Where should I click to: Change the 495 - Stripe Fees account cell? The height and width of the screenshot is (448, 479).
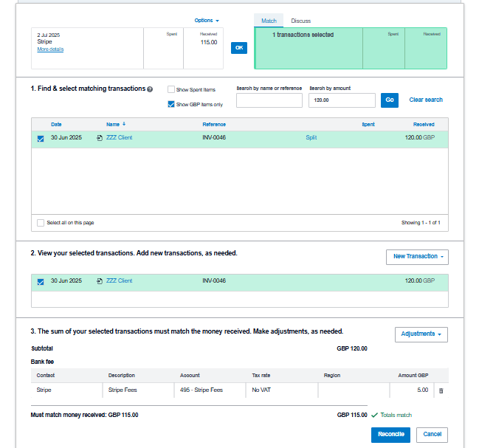[210, 390]
